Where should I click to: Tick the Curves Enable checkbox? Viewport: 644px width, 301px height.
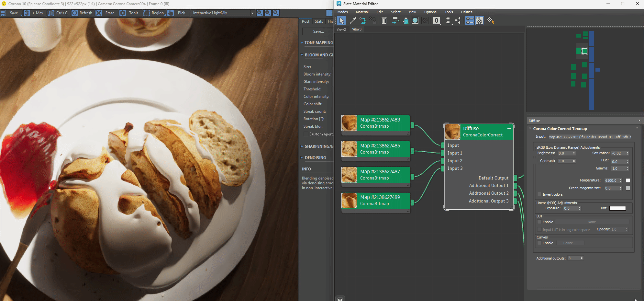pyautogui.click(x=539, y=243)
